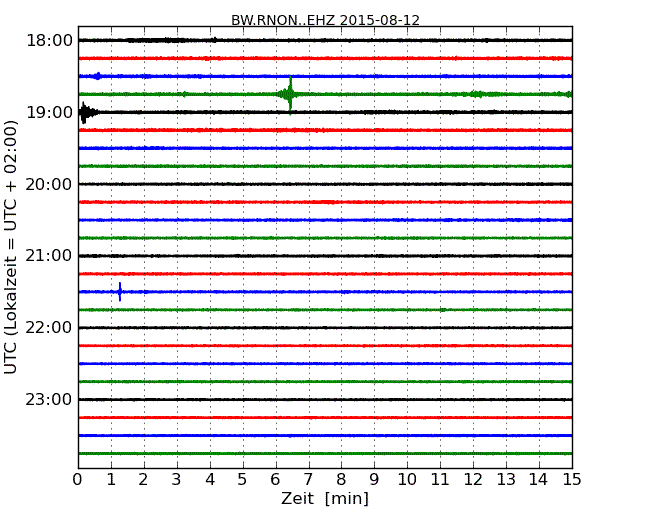Click the x-axis tick label 2
Viewport: 650px width, 520px height.
(x=143, y=480)
